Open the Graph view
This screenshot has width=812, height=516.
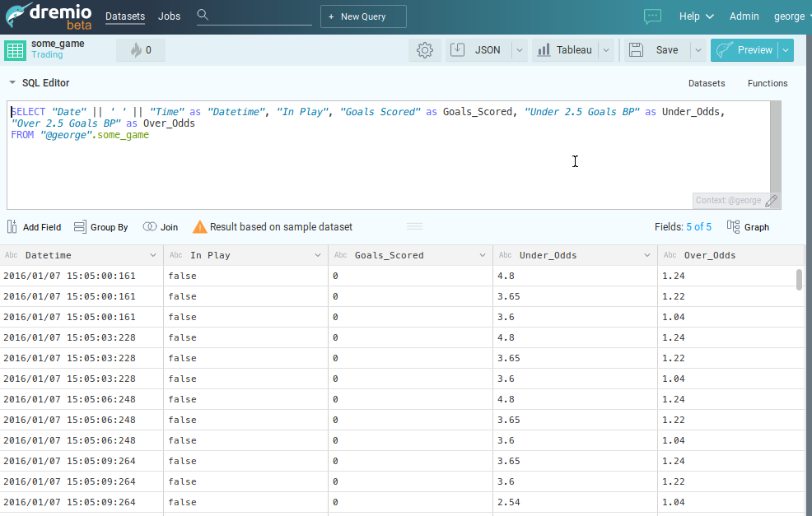click(x=748, y=227)
